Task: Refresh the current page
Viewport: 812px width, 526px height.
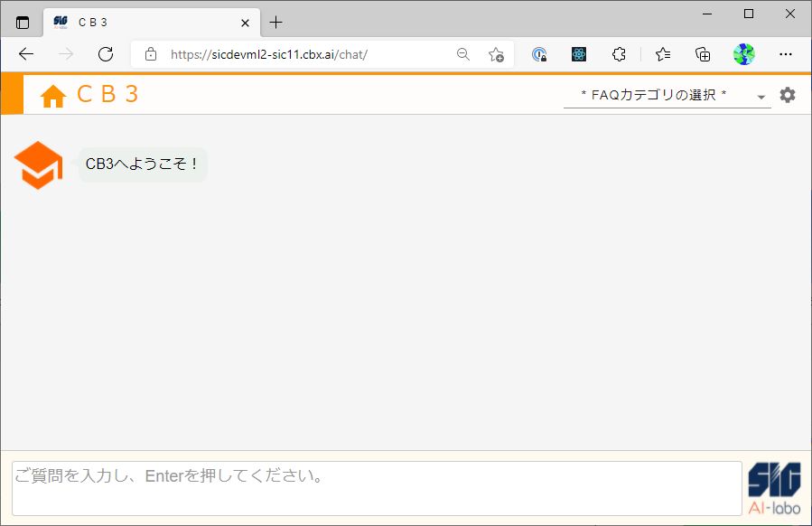Action: (106, 54)
